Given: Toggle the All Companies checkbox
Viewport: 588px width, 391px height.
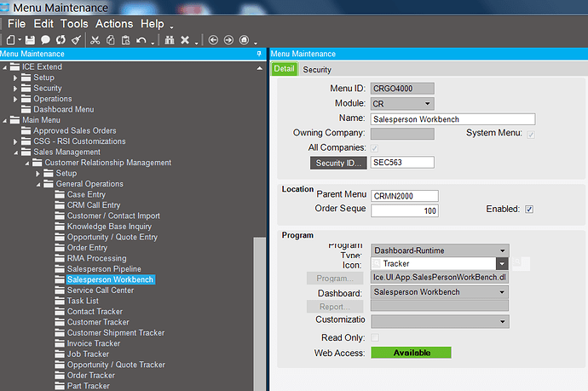Looking at the screenshot, I should [x=374, y=148].
